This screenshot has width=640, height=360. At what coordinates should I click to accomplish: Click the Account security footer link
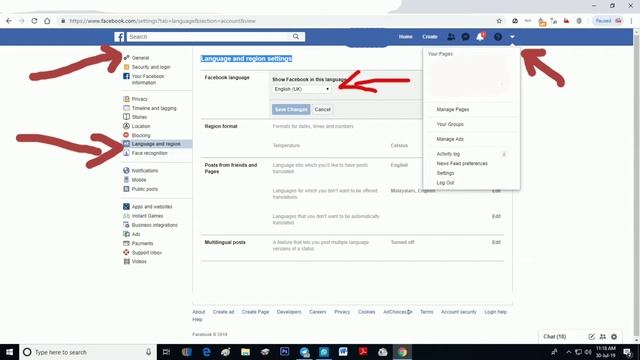(459, 312)
